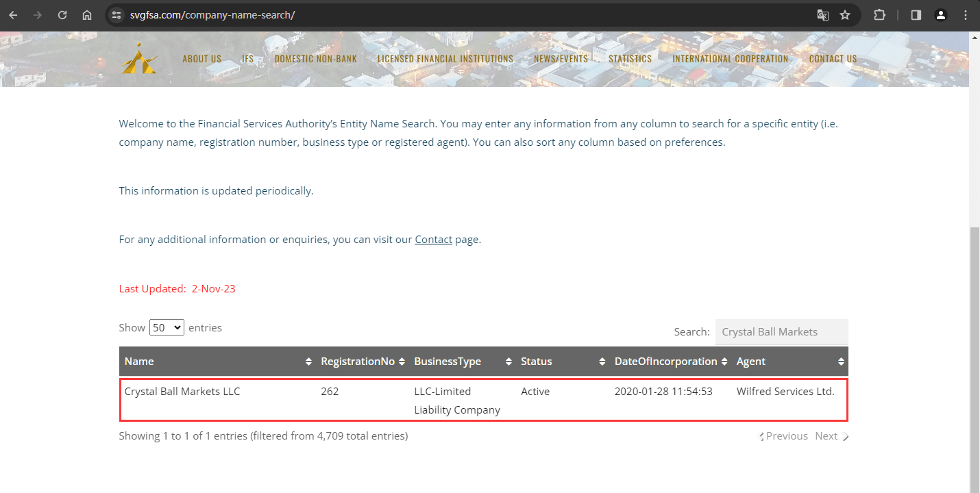Sort table by Status column
This screenshot has width=980, height=493.
click(562, 362)
